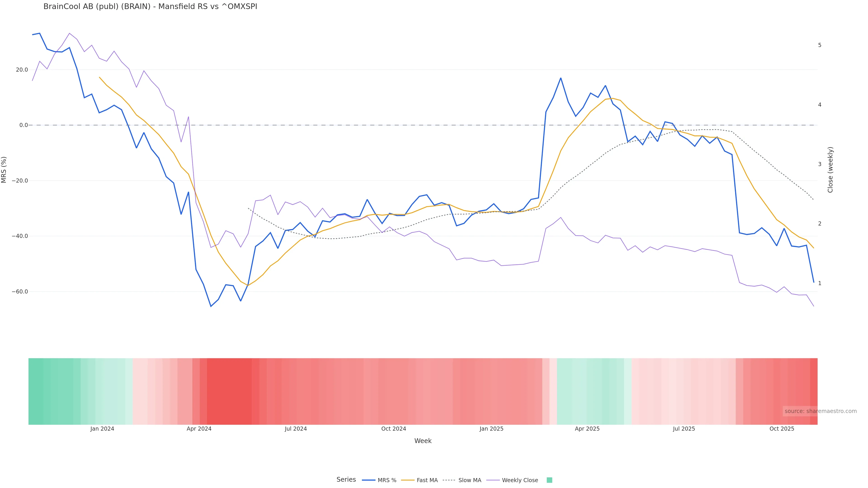Image resolution: width=868 pixels, height=488 pixels.
Task: Click the 5 tick on Close axis
Action: coord(820,45)
